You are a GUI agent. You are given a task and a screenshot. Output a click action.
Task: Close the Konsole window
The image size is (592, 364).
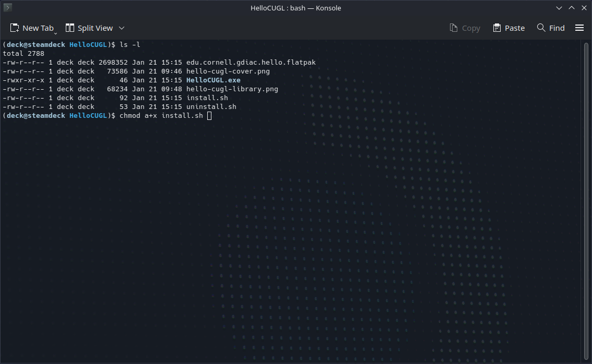584,8
